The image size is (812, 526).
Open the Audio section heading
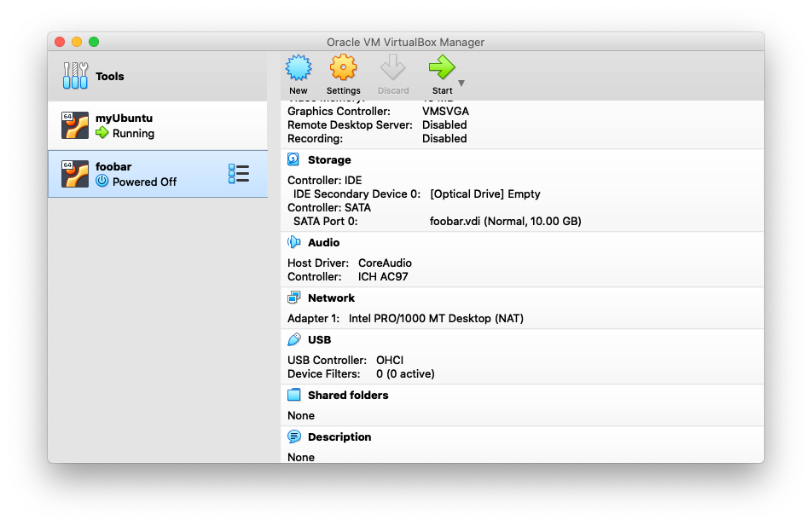(x=323, y=243)
